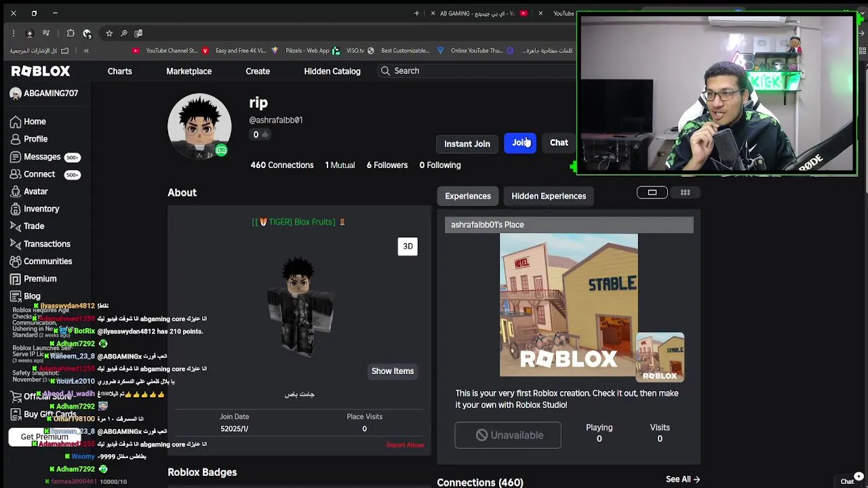Screen dimensions: 868x488
Task: Open the Hidden Catalog menu item
Action: click(332, 71)
